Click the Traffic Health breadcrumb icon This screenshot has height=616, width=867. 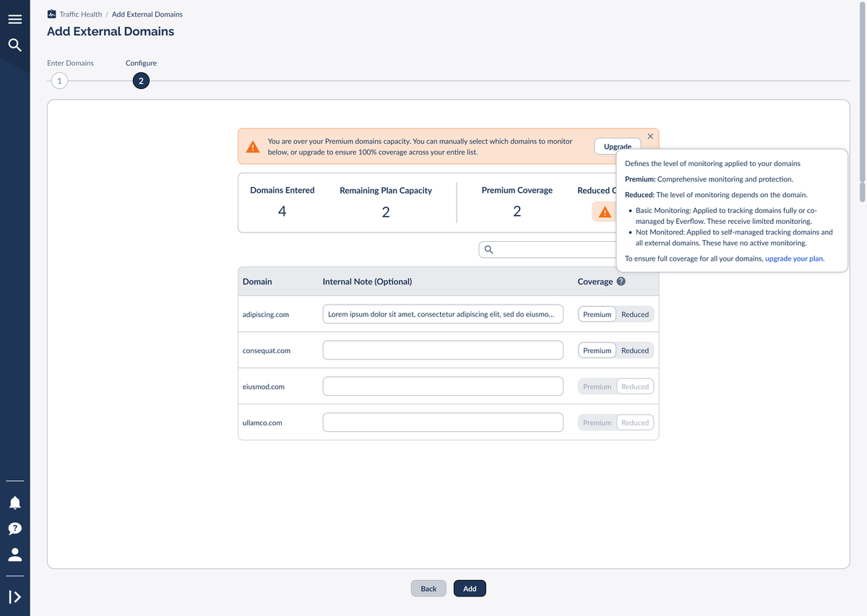[x=51, y=14]
